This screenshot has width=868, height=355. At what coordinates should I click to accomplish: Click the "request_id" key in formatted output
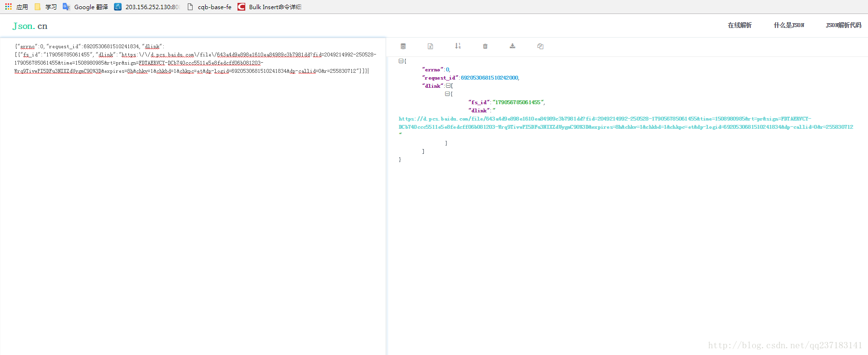tap(440, 78)
